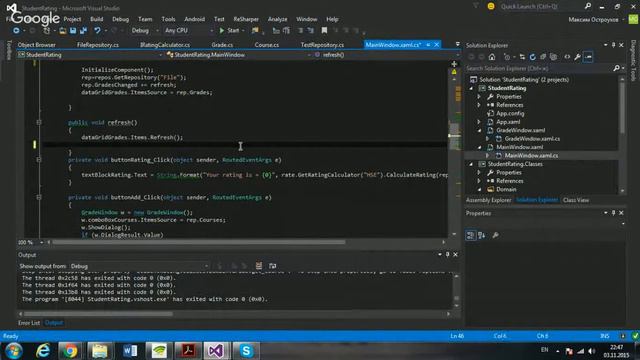Open the Build menu

pyautogui.click(x=97, y=19)
